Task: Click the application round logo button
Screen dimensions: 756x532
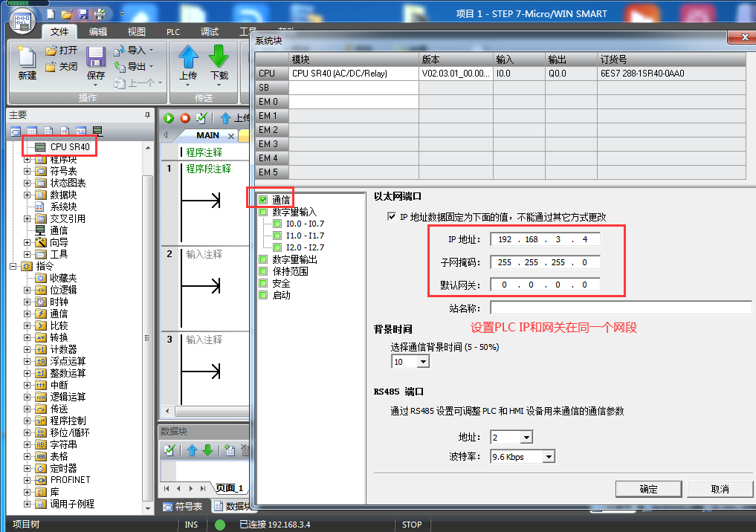Action: (x=22, y=22)
